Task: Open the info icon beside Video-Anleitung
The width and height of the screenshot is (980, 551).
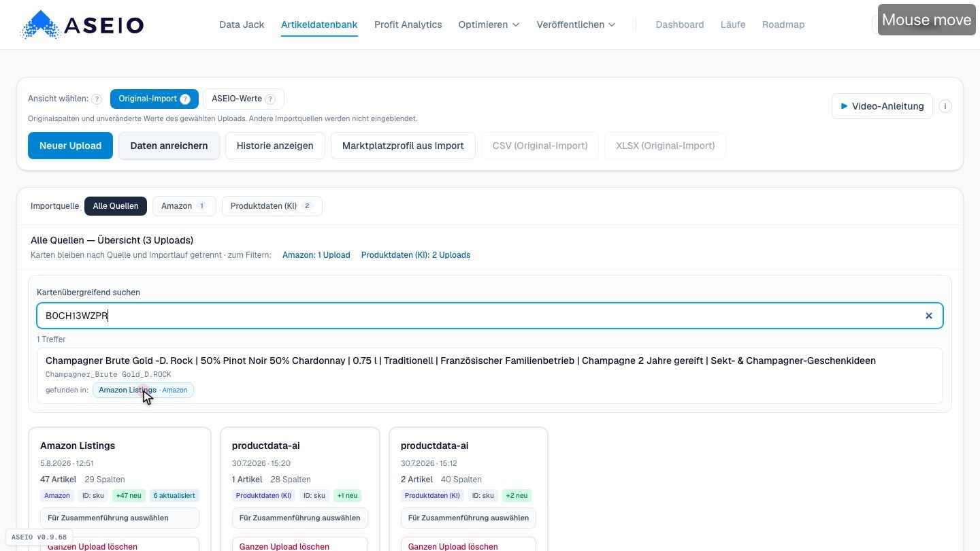Action: pos(945,106)
